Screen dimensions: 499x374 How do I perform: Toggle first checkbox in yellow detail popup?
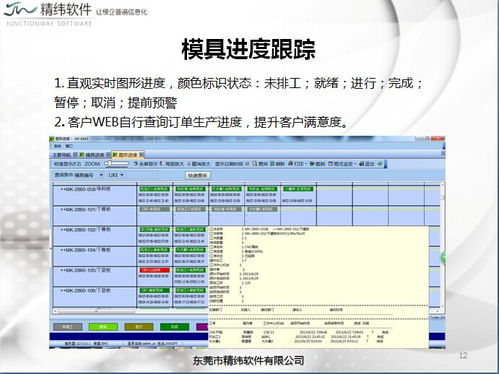[211, 230]
